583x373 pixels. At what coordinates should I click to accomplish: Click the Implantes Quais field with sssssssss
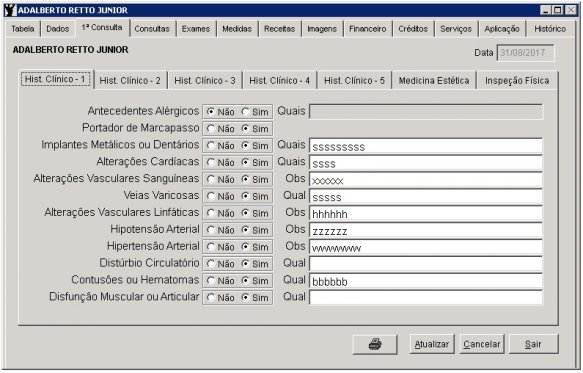[x=426, y=146]
